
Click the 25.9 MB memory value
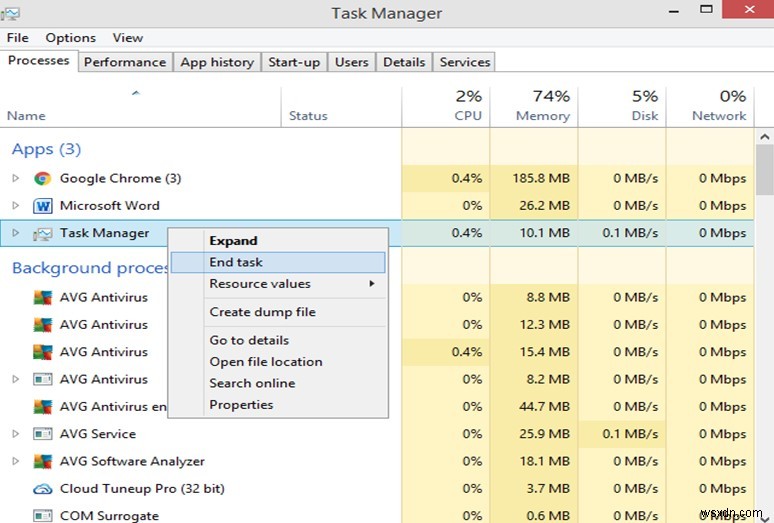544,434
